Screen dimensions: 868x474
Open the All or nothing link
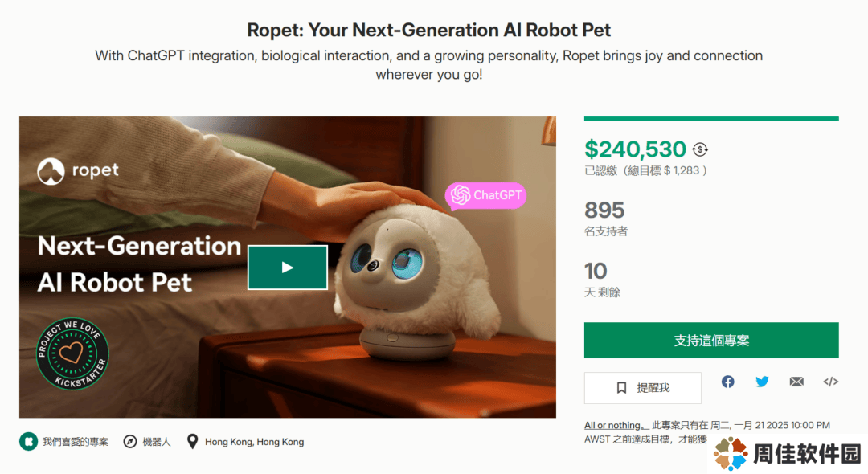point(616,425)
